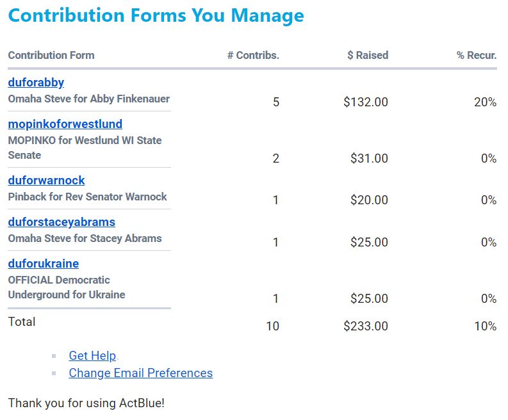This screenshot has width=508, height=420.
Task: Click the # Contribs. column header
Action: (x=253, y=55)
